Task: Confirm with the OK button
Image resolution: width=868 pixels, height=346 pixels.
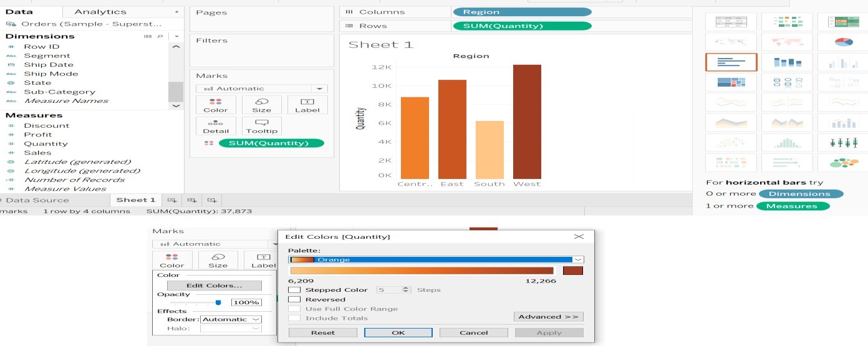Action: tap(398, 333)
